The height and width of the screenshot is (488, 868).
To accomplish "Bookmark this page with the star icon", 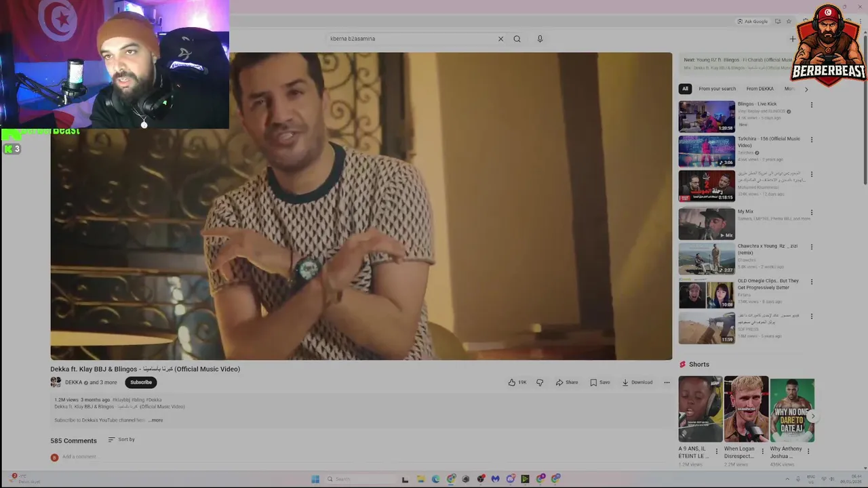I will (x=788, y=21).
